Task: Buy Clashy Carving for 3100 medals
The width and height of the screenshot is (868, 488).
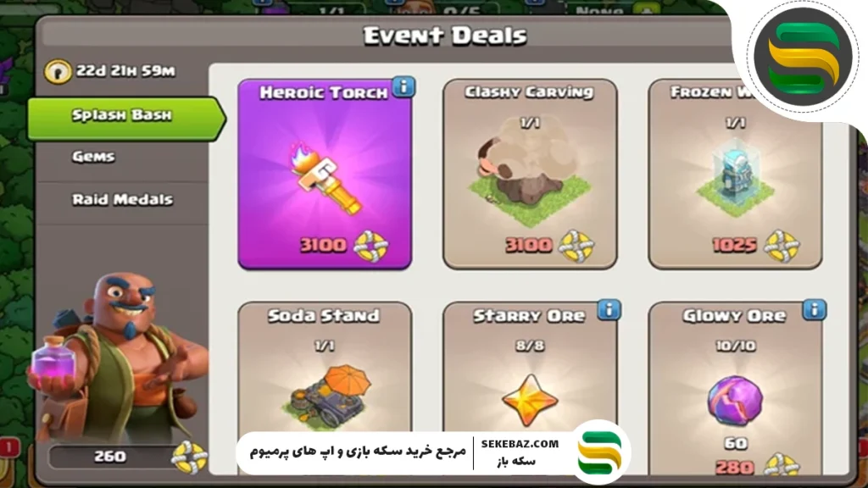Action: [548, 245]
